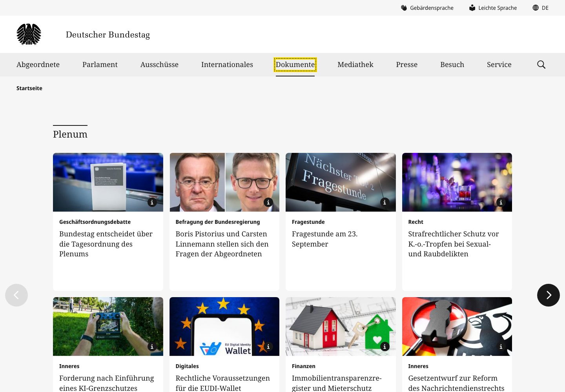This screenshot has width=565, height=392.
Task: Click the magnifier and eagle thumbnail
Action: point(457,327)
